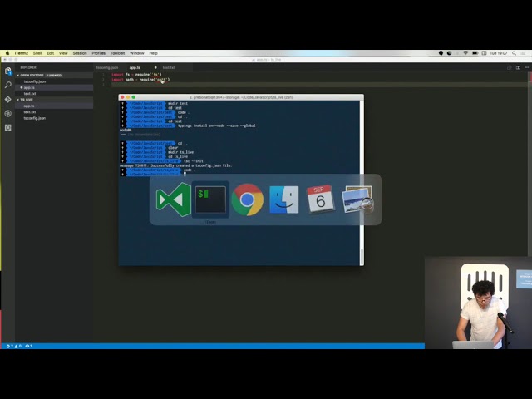The height and width of the screenshot is (399, 532).
Task: Open the Explorer view in the activity bar
Action: click(x=8, y=71)
